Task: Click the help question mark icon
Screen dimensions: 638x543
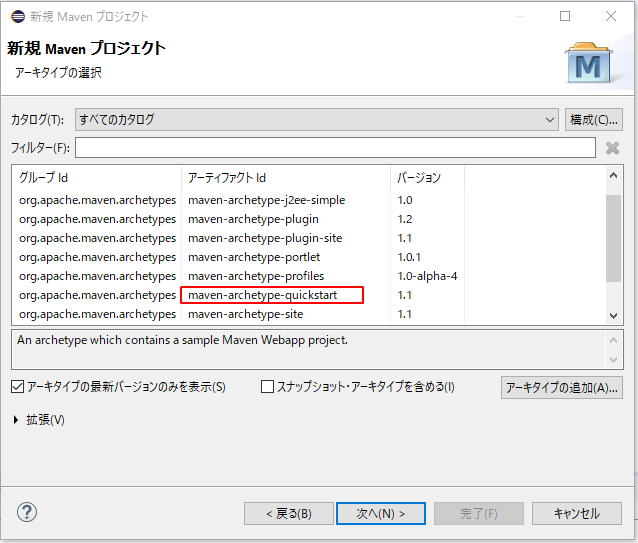Action: 27,512
